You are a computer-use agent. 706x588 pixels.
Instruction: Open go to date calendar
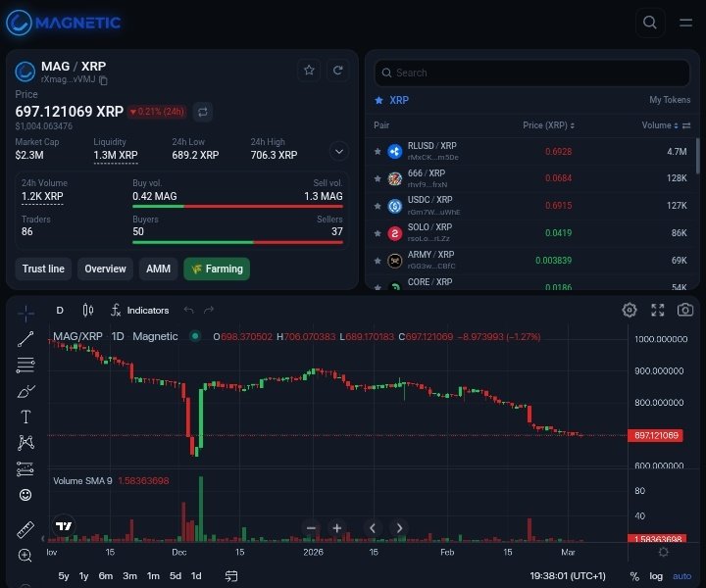click(231, 576)
